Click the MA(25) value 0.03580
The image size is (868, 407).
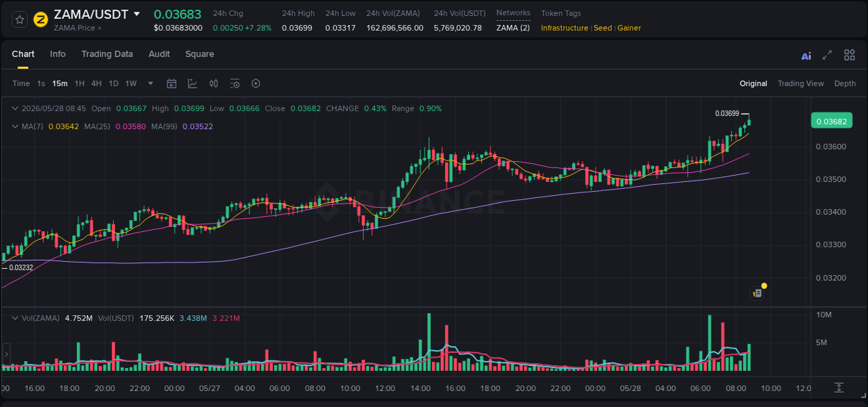[131, 126]
